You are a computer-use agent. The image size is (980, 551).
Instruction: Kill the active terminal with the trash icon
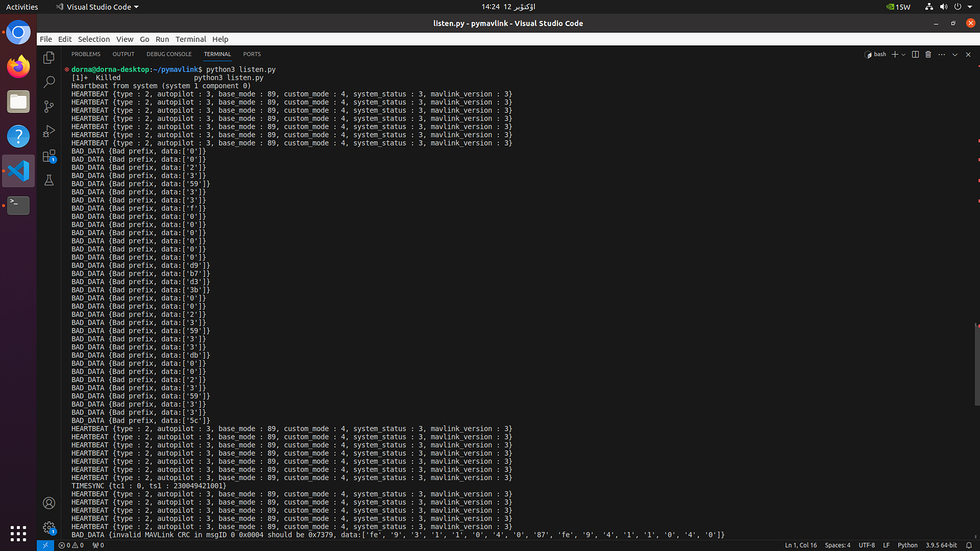point(928,54)
